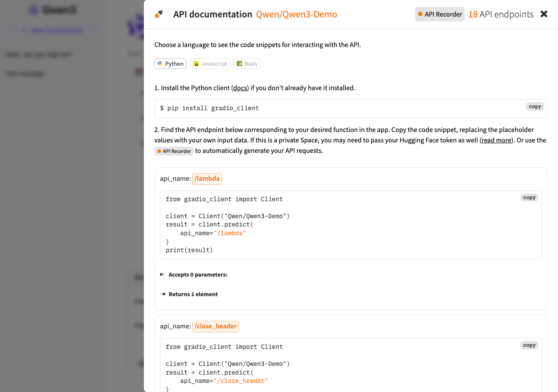Click the api_name="/lambda" code line
This screenshot has width=558, height=392.
213,233
